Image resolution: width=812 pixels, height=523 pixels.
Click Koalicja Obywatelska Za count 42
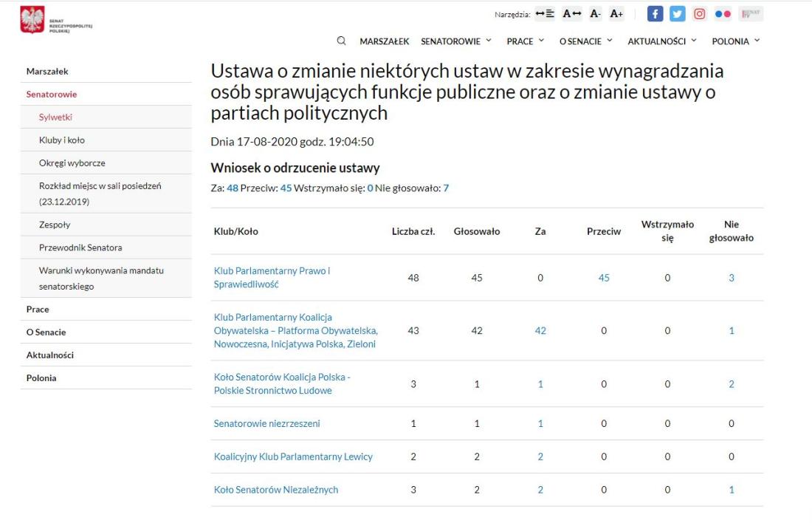pos(540,331)
